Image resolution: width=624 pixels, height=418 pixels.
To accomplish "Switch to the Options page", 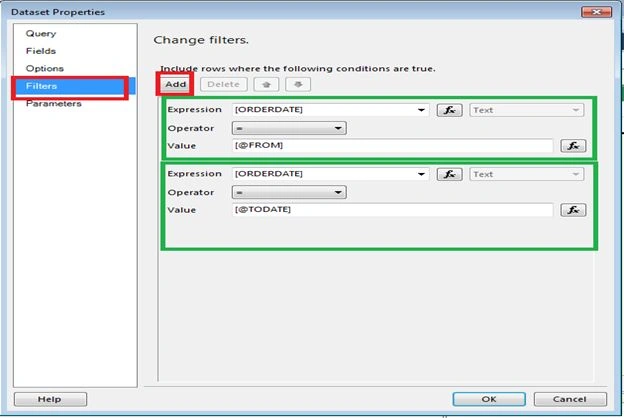I will [45, 68].
